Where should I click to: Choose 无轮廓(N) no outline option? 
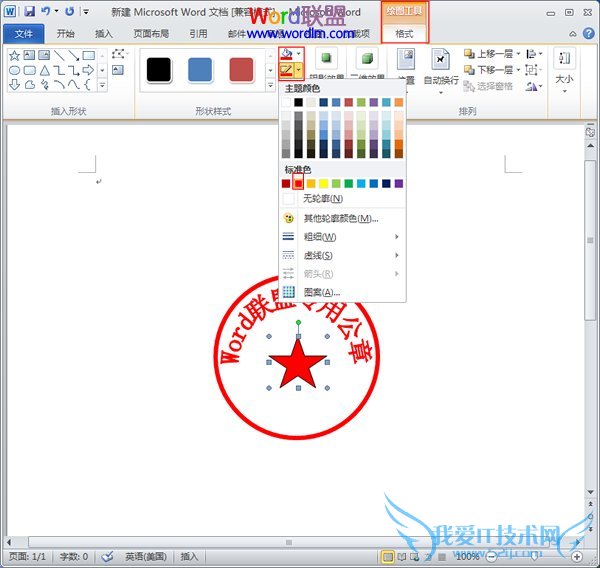(342, 199)
